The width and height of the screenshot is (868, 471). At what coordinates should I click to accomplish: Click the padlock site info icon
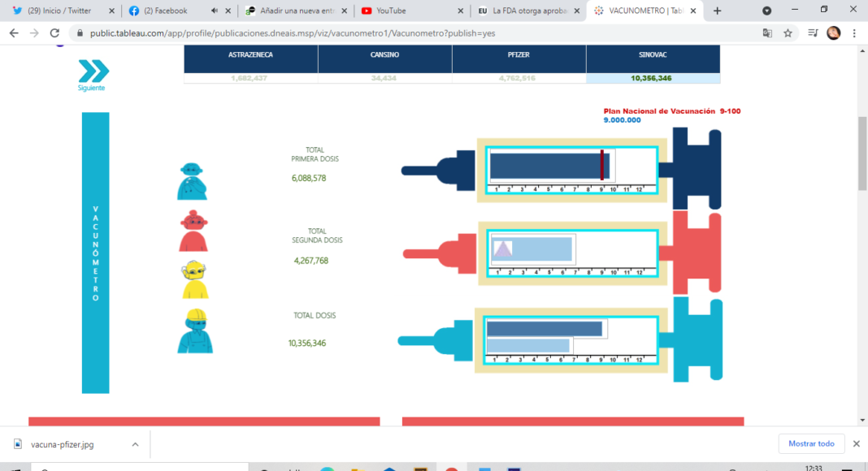80,33
